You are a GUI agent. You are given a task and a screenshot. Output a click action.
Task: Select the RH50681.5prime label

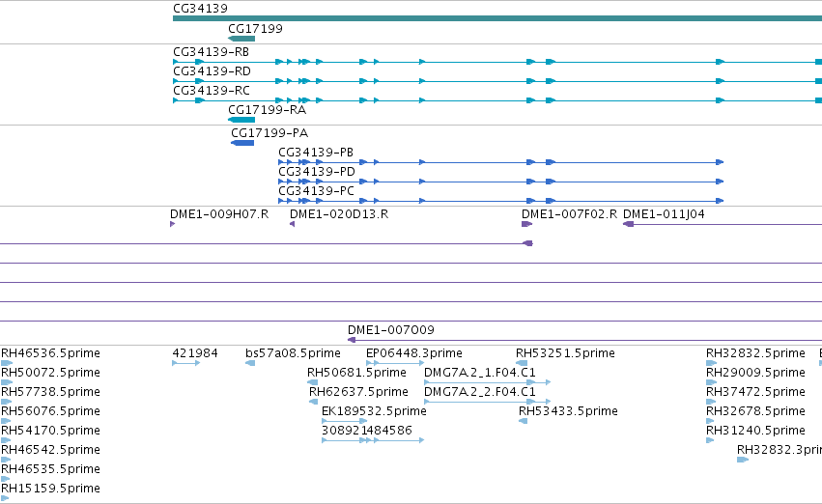click(x=356, y=373)
